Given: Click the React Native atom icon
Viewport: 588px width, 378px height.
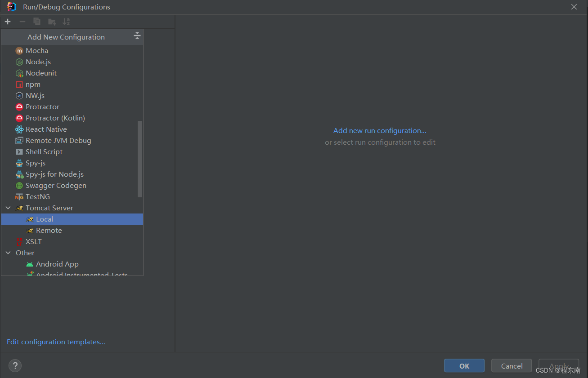Looking at the screenshot, I should click(x=19, y=129).
